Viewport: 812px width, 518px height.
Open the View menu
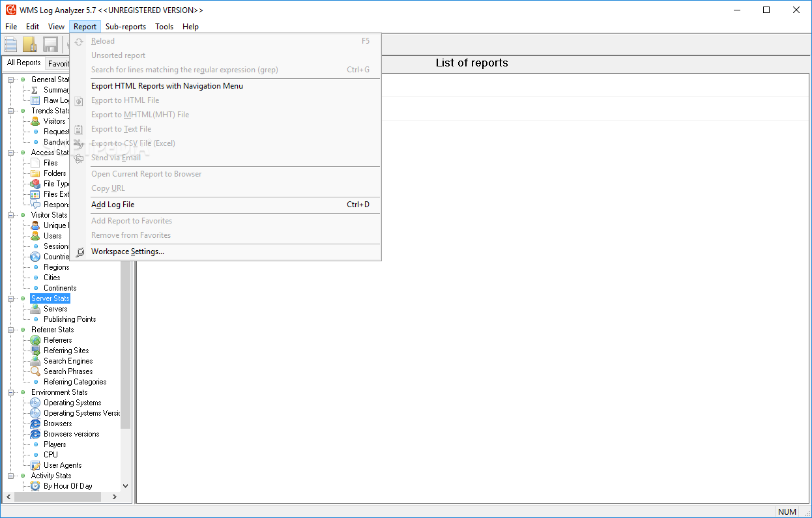tap(56, 27)
